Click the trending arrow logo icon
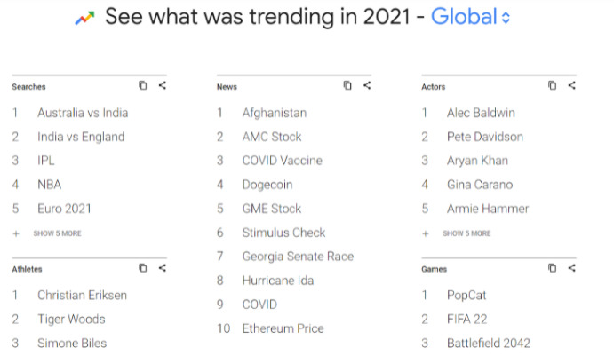The width and height of the screenshot is (614, 364). (85, 18)
